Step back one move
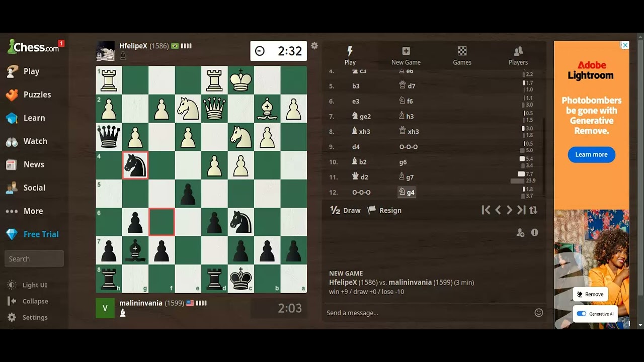The width and height of the screenshot is (644, 362). [x=498, y=210]
